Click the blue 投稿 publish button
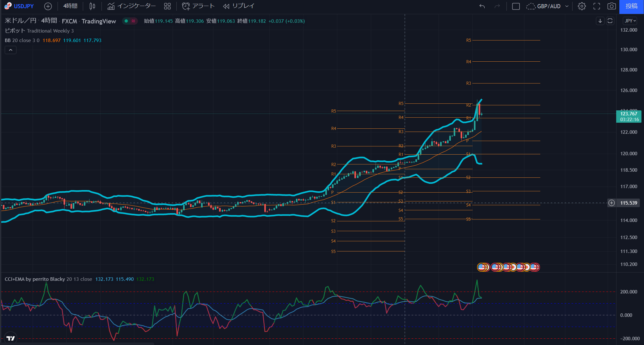 point(631,6)
